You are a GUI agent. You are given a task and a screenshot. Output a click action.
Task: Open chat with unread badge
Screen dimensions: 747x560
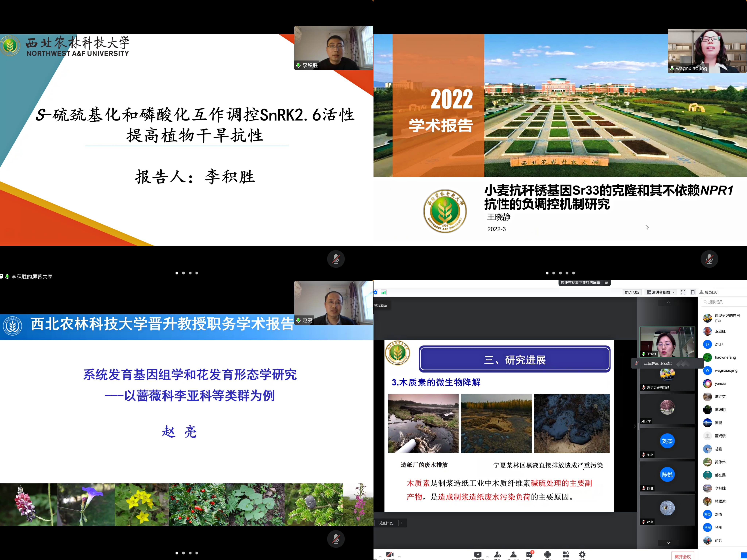coord(529,555)
